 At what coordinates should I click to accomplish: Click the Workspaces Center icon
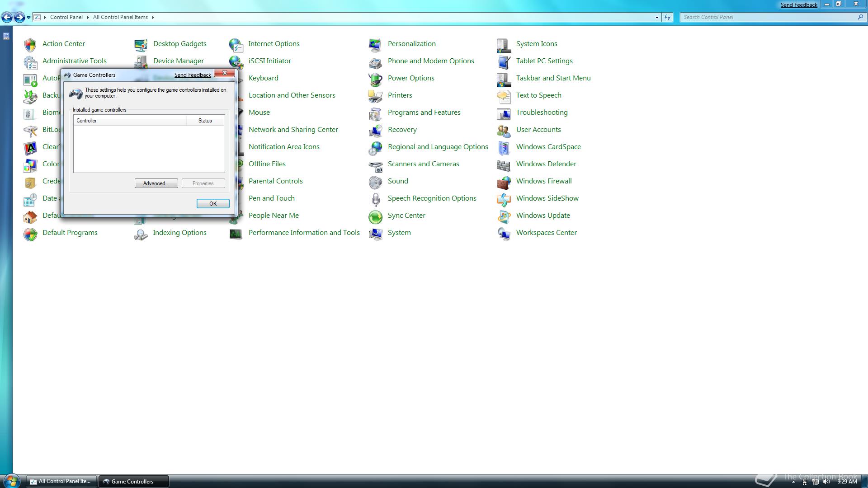tap(504, 233)
